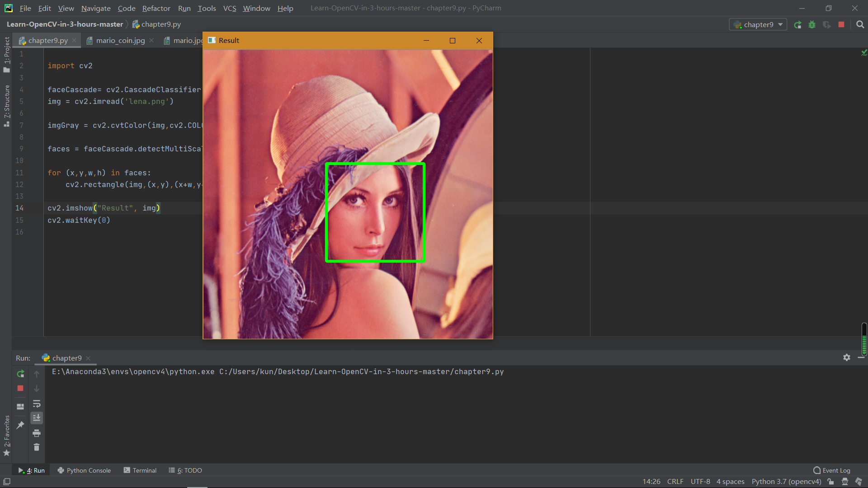
Task: Clear the console output
Action: (36, 447)
